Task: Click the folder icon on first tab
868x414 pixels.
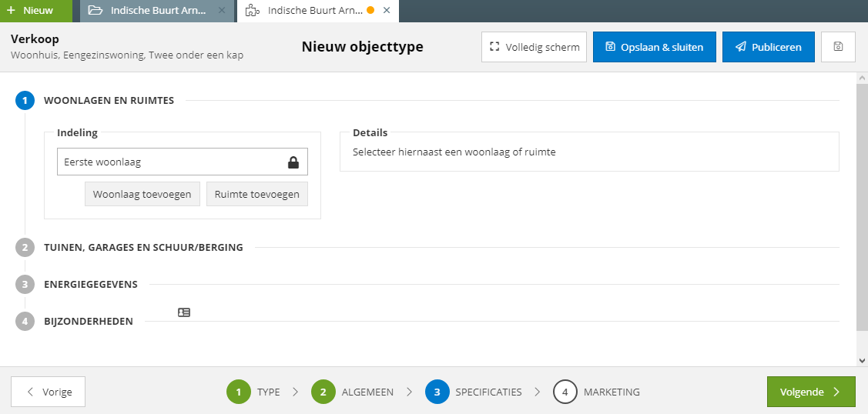Action: [x=96, y=11]
